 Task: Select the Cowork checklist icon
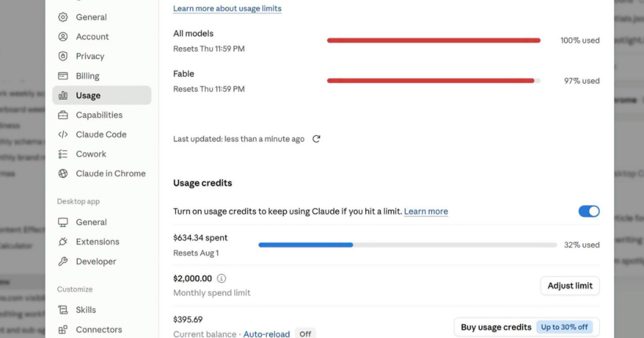(63, 154)
